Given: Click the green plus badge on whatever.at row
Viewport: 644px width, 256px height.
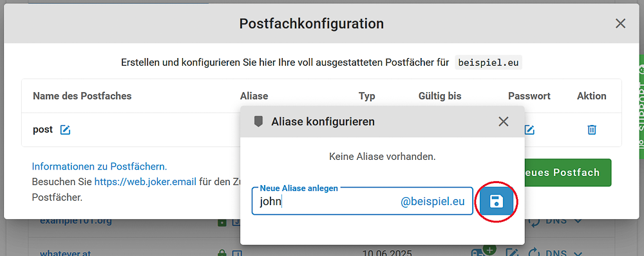Looking at the screenshot, I should (489, 250).
